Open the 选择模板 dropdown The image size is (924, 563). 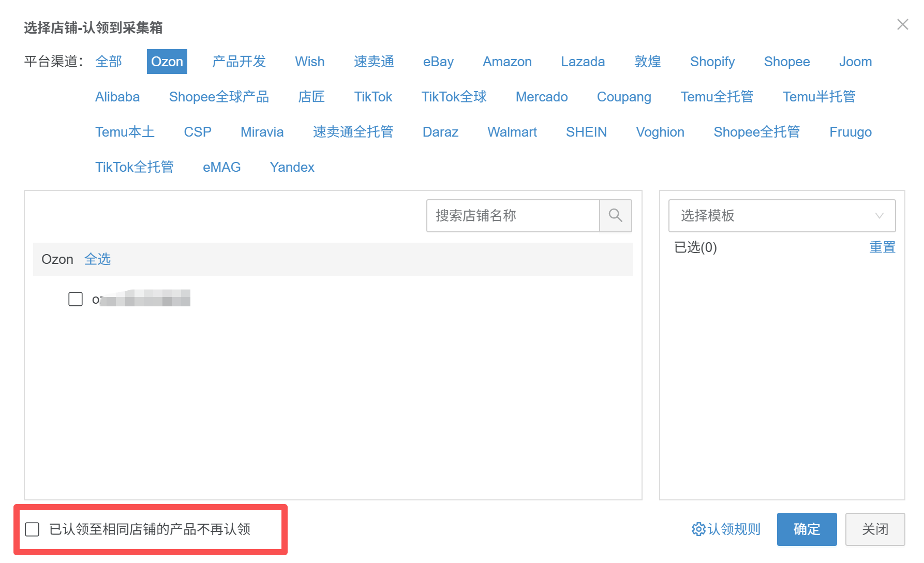(782, 215)
